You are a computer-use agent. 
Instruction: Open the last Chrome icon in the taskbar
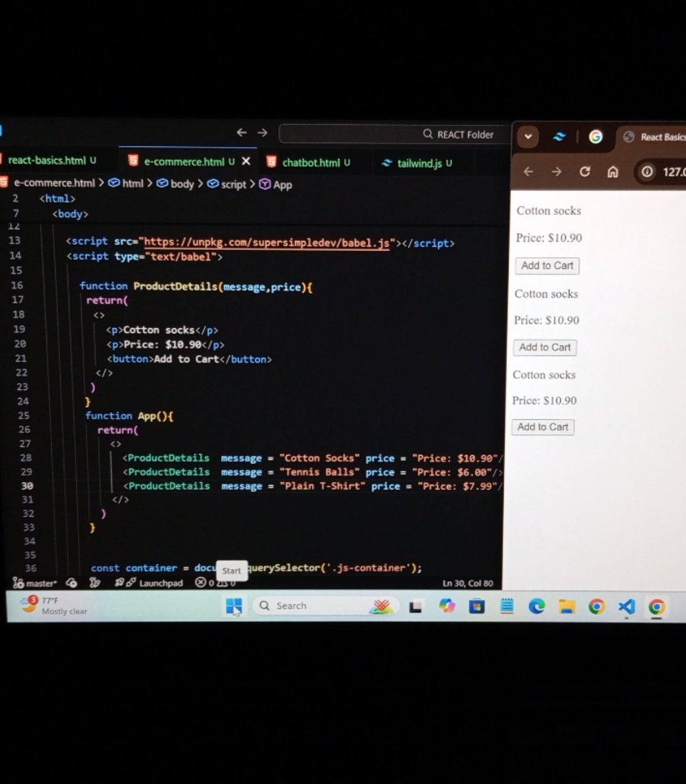[x=656, y=607]
